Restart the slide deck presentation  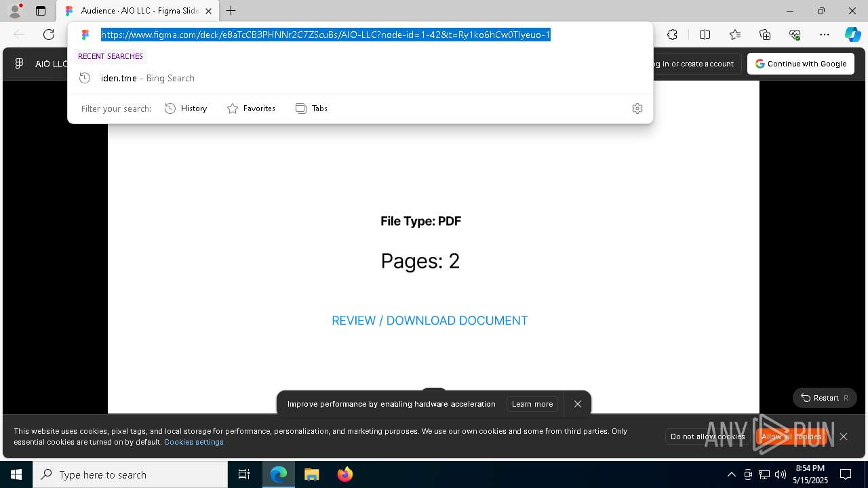pos(825,398)
